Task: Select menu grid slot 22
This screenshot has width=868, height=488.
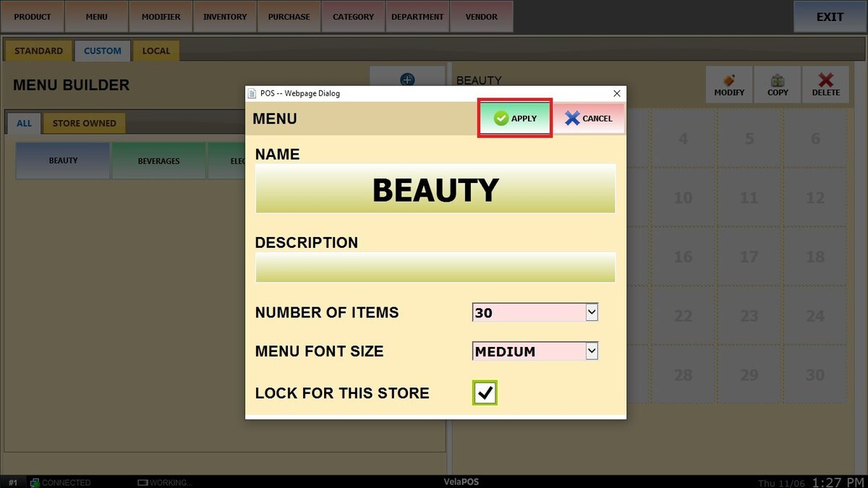Action: click(x=684, y=316)
